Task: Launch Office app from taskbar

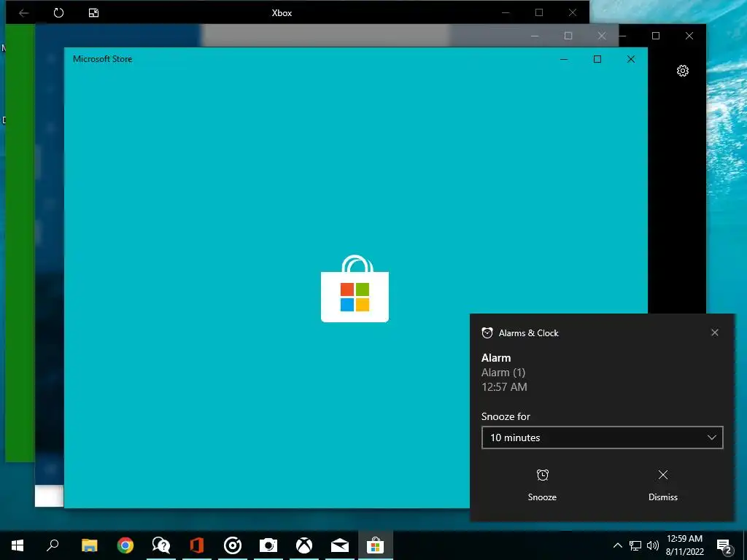Action: coord(197,545)
